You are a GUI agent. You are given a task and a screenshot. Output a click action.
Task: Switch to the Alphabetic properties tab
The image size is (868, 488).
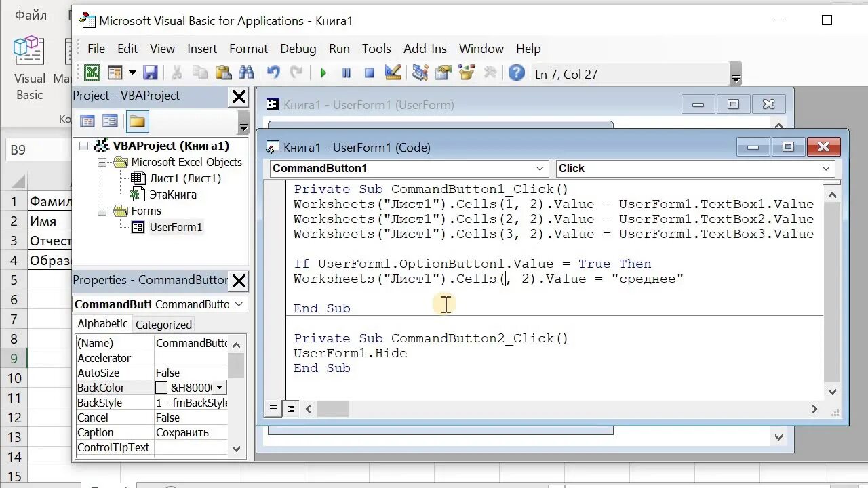(102, 324)
